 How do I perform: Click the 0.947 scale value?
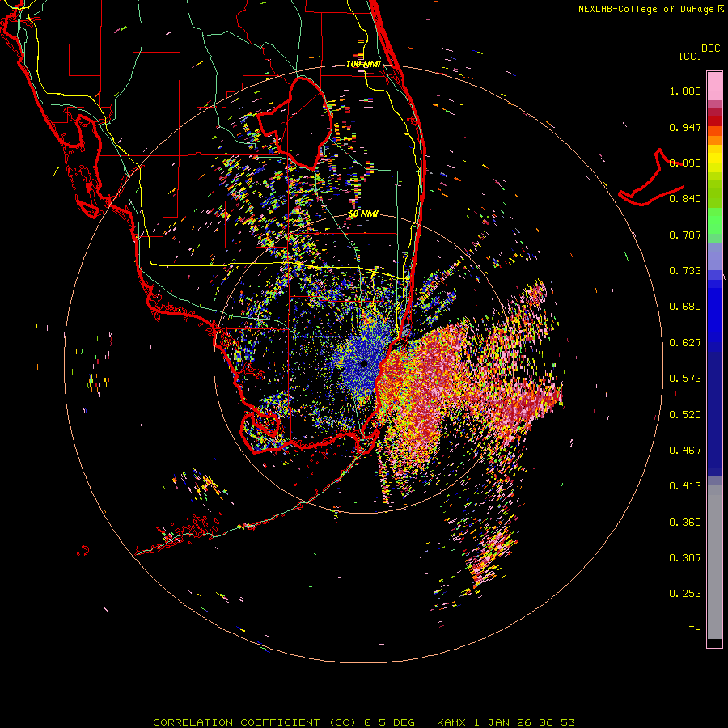click(685, 127)
